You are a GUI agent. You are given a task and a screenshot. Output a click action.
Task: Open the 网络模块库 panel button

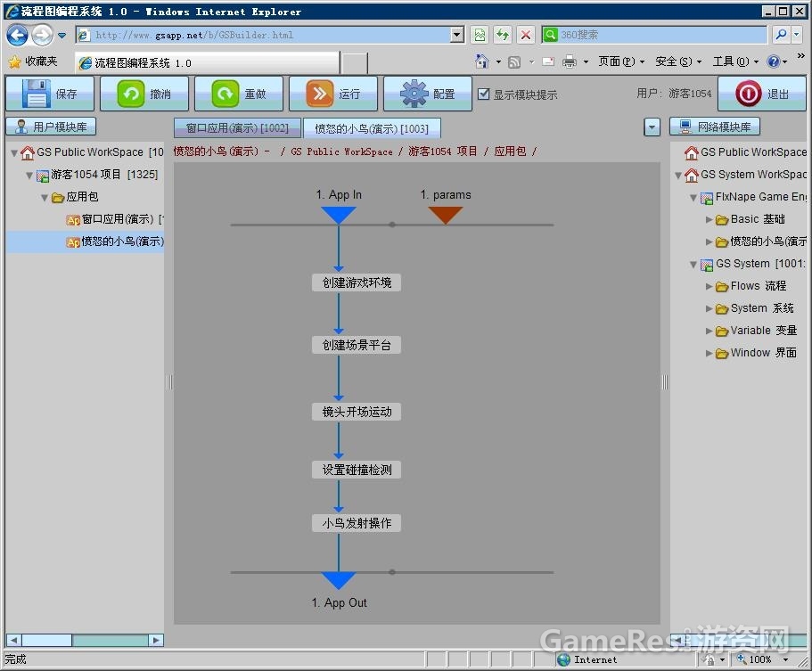coord(715,127)
